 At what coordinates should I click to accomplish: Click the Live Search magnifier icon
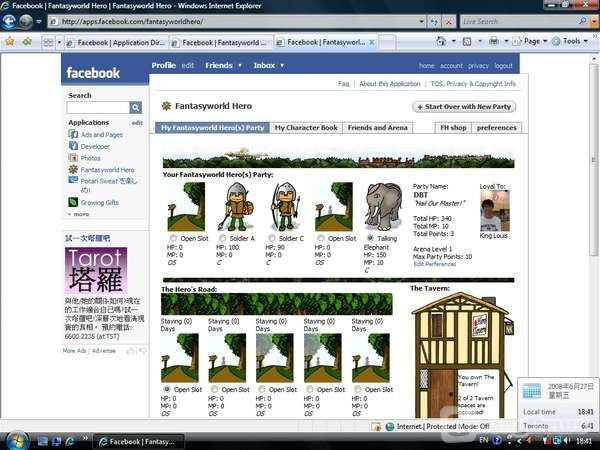[x=583, y=21]
